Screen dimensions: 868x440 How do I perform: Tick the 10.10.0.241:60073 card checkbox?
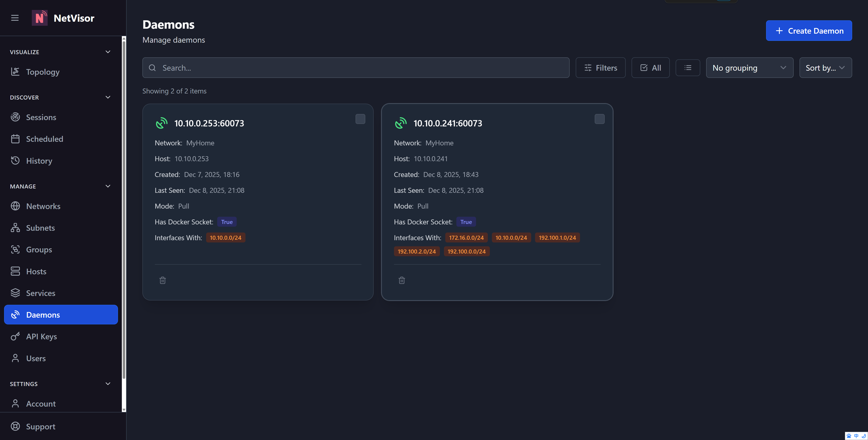tap(599, 119)
